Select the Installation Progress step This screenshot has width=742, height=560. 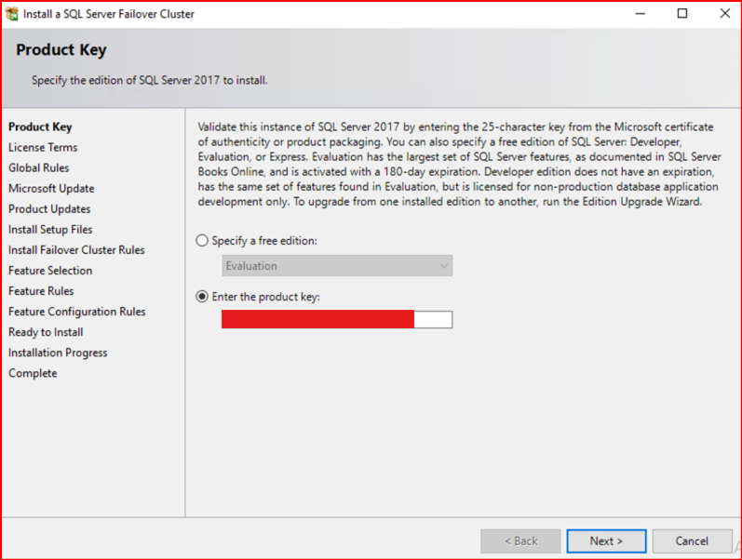pyautogui.click(x=58, y=353)
